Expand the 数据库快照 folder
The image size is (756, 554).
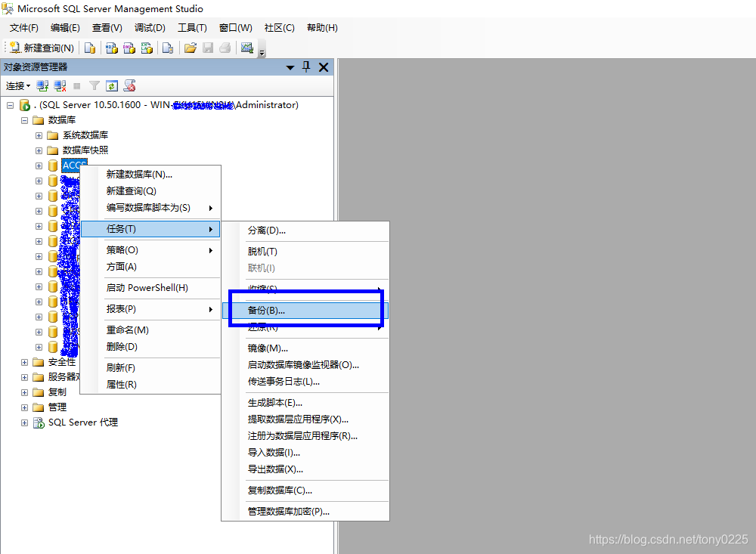click(39, 150)
